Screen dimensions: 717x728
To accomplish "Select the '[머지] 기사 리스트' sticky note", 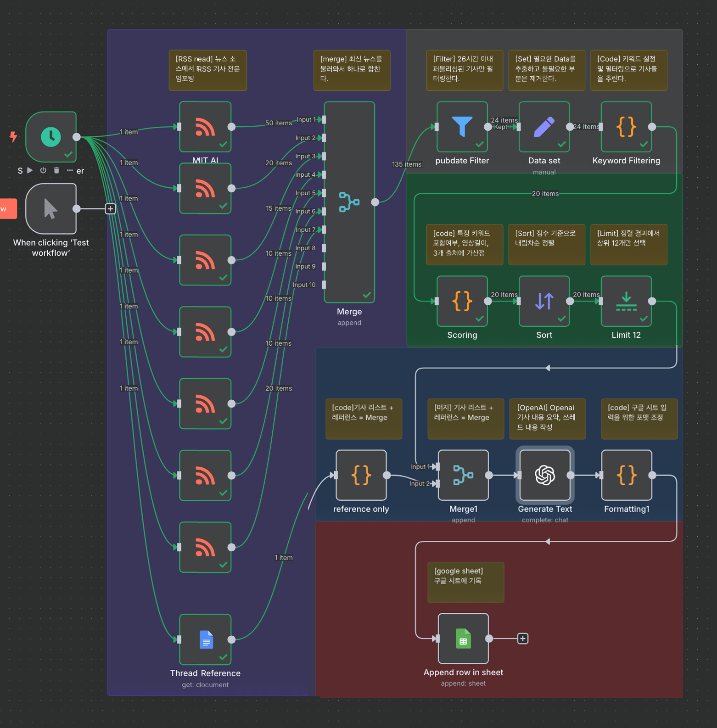I will pyautogui.click(x=466, y=419).
